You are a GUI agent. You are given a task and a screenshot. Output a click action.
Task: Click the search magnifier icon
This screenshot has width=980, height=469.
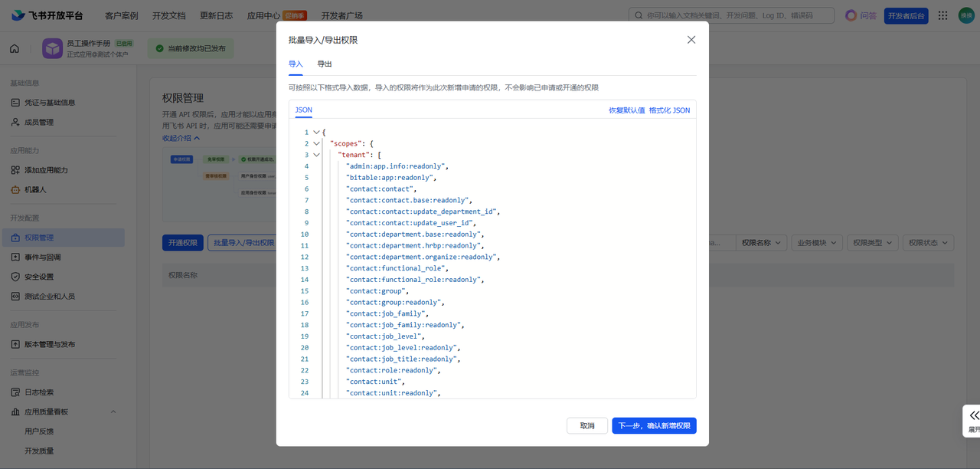coord(639,15)
